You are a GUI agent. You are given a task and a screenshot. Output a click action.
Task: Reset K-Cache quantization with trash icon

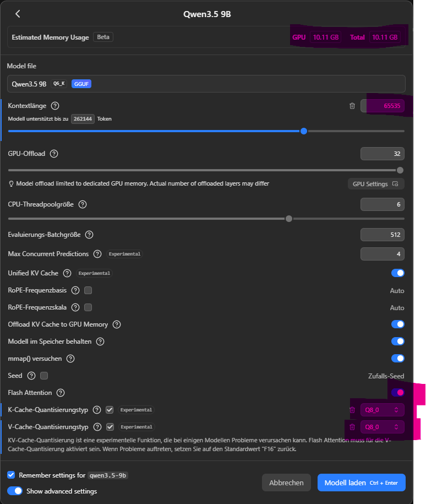(x=352, y=410)
